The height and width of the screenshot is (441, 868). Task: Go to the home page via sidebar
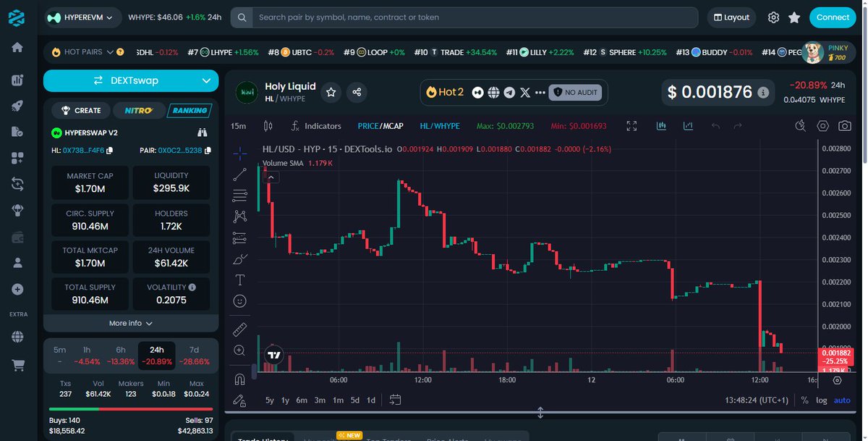(x=17, y=48)
